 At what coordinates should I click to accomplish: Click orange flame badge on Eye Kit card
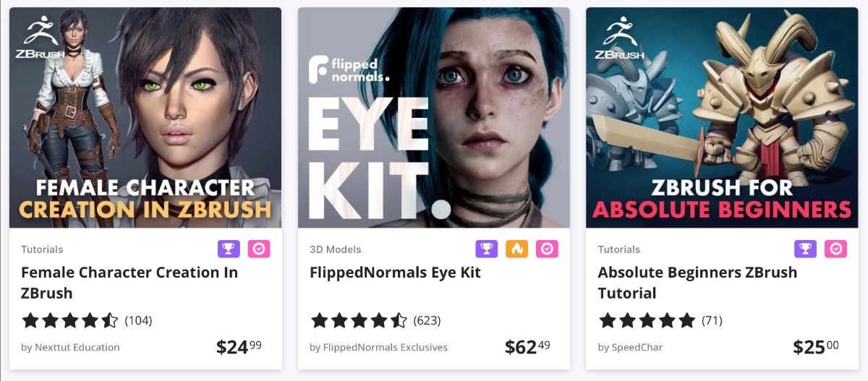point(517,249)
